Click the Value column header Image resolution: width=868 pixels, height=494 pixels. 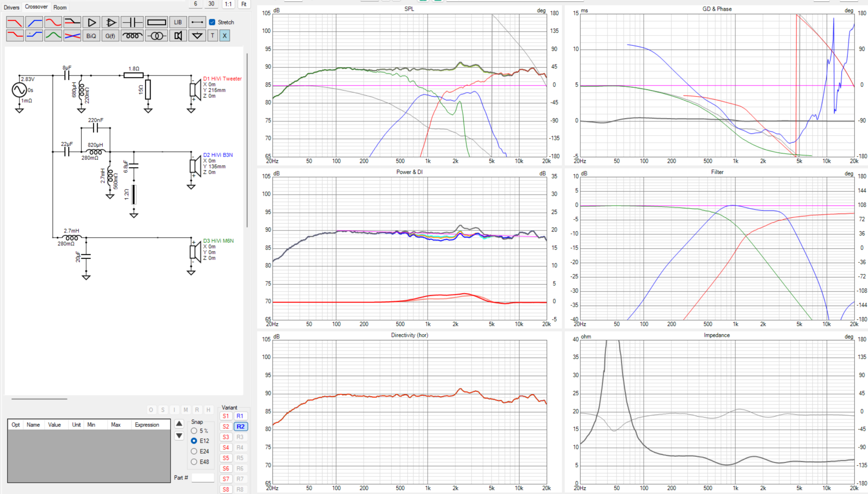click(54, 425)
